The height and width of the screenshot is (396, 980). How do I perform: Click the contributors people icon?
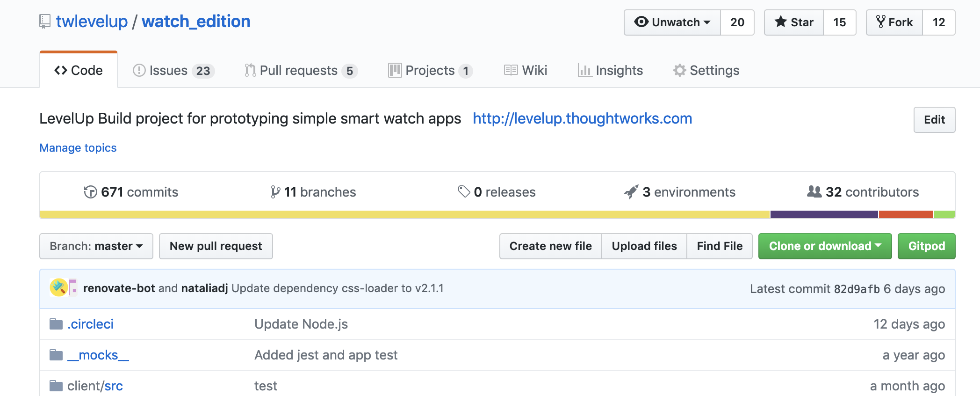[x=814, y=191]
